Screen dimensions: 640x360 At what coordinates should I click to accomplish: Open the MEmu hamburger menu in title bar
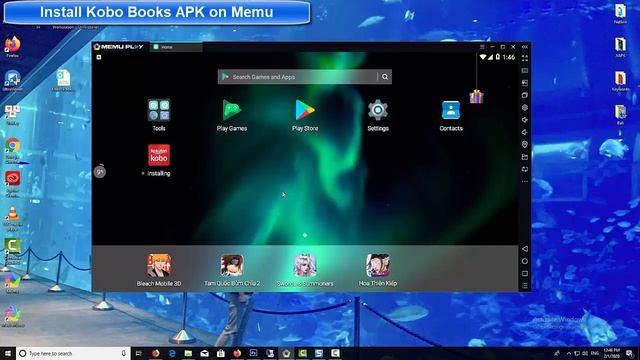[x=482, y=47]
